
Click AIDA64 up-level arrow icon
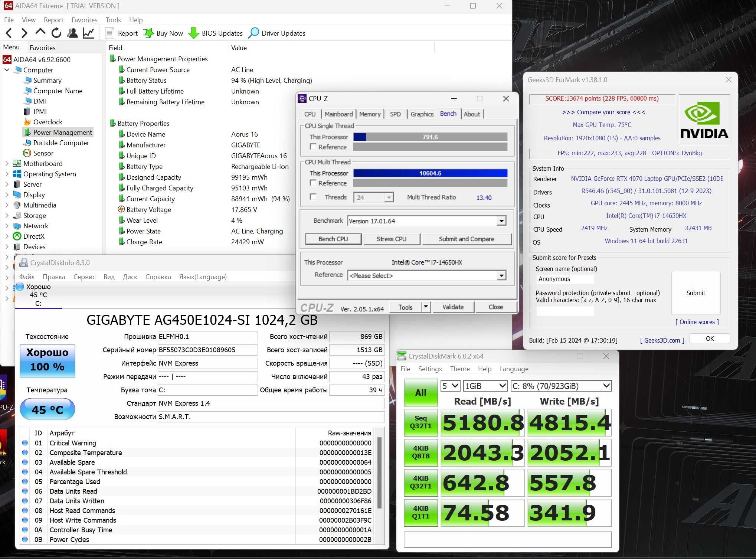pos(40,33)
